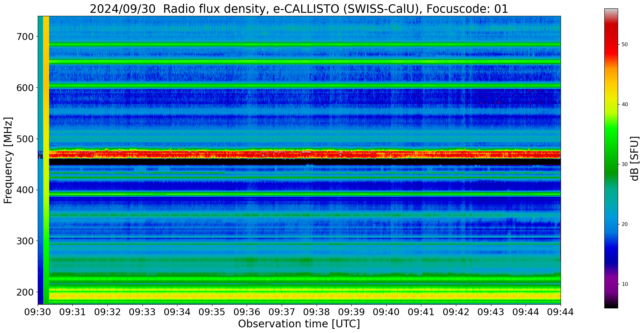The image size is (644, 333).
Task: Click the 09:39 time tick label
Action: (352, 312)
